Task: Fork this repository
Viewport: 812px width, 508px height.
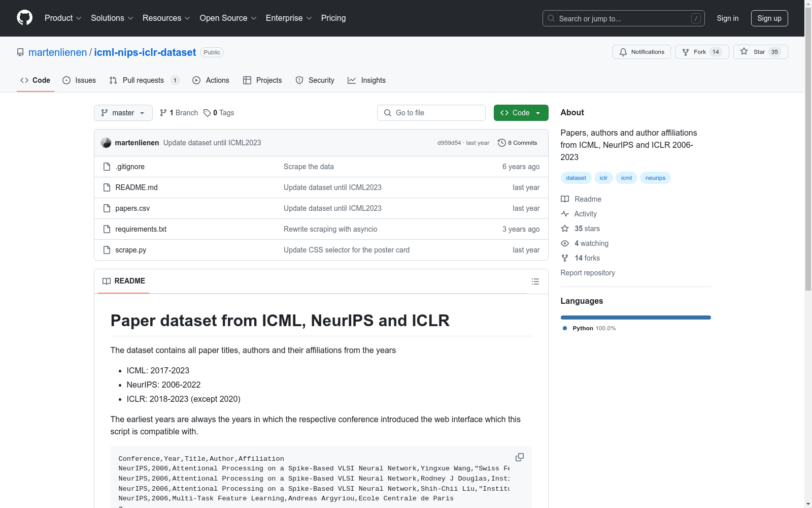Action: coord(702,52)
